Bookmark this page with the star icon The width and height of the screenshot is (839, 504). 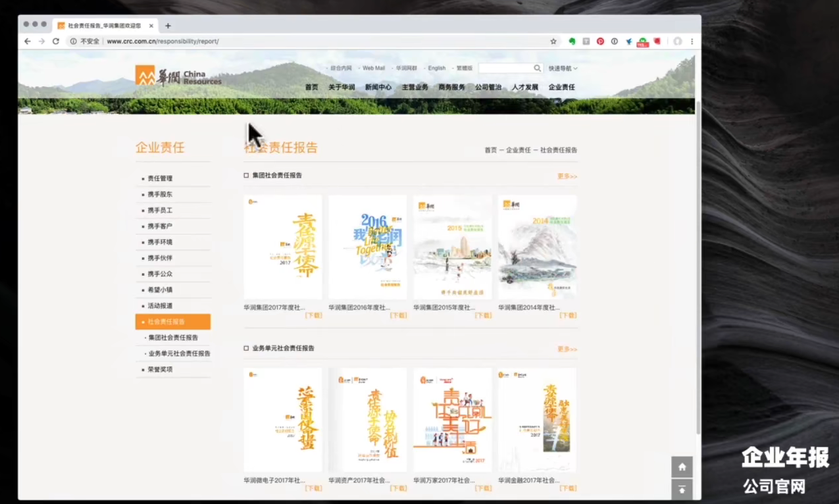(553, 41)
